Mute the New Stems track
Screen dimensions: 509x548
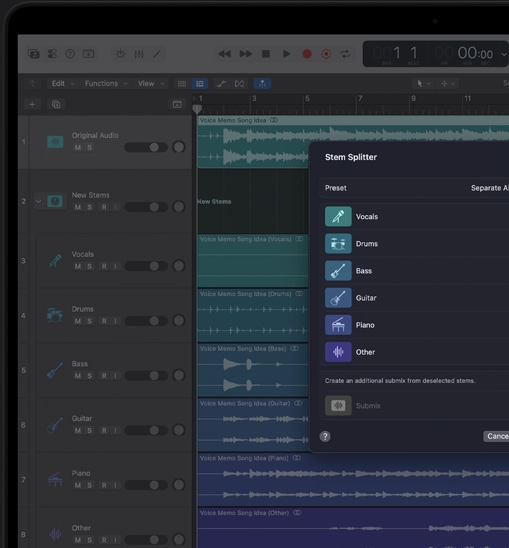(x=78, y=207)
